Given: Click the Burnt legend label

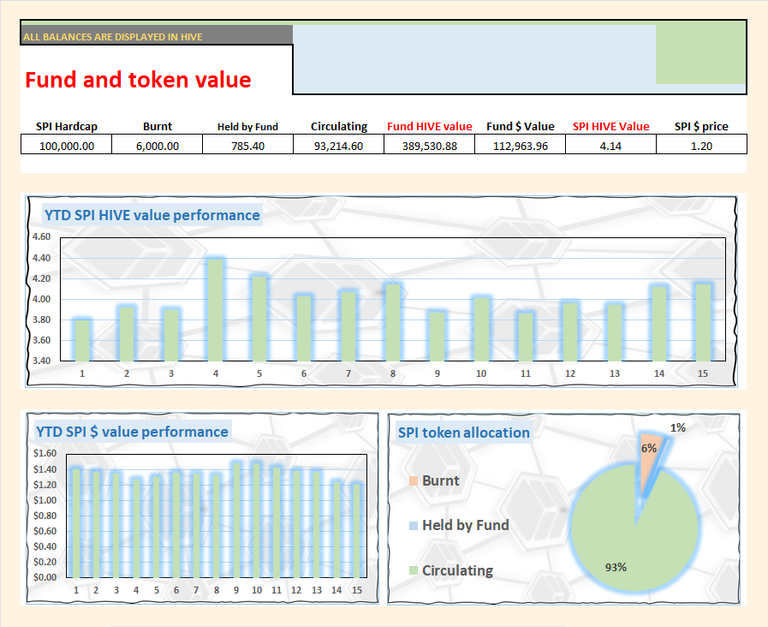Looking at the screenshot, I should [x=441, y=481].
